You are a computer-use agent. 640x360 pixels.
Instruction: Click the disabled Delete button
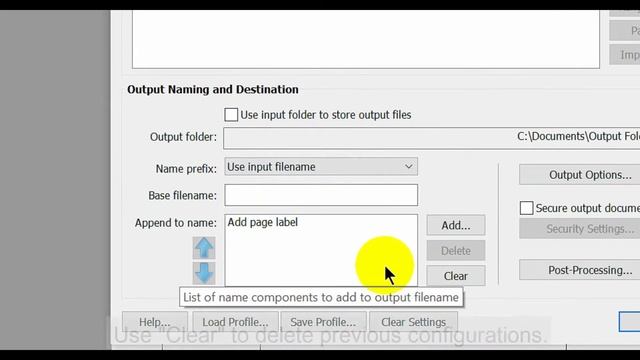point(456,251)
